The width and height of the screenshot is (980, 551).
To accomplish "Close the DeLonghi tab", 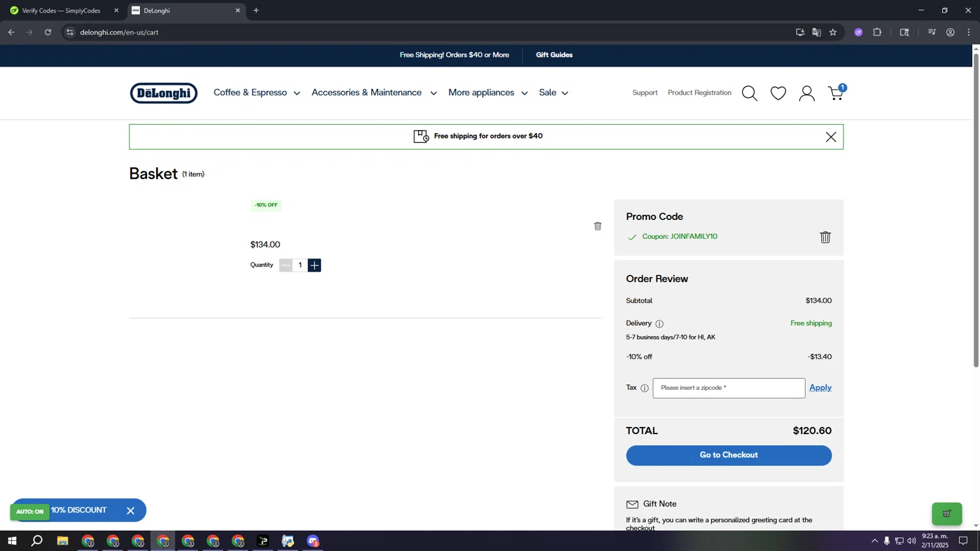I will coord(238,10).
